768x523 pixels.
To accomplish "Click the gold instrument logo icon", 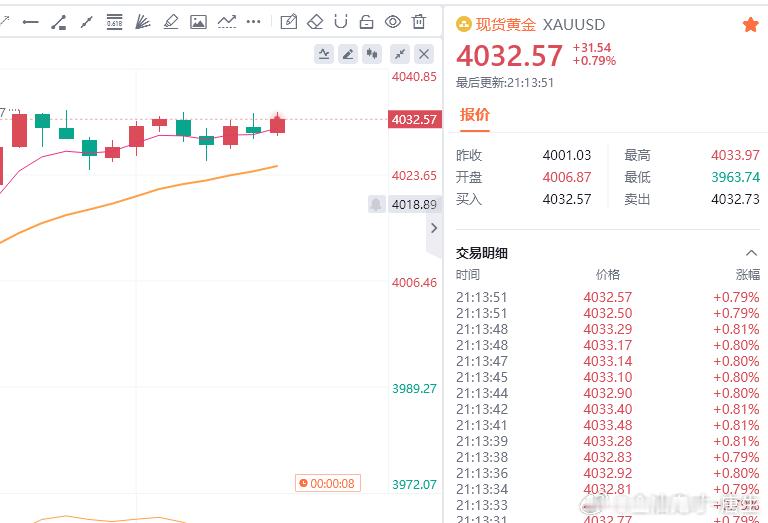I will pyautogui.click(x=463, y=24).
